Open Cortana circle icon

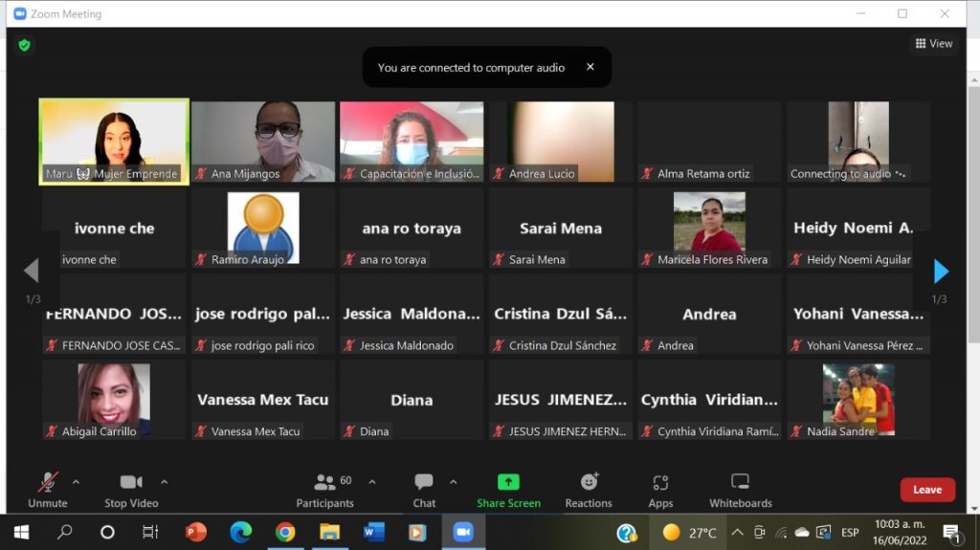[x=107, y=532]
